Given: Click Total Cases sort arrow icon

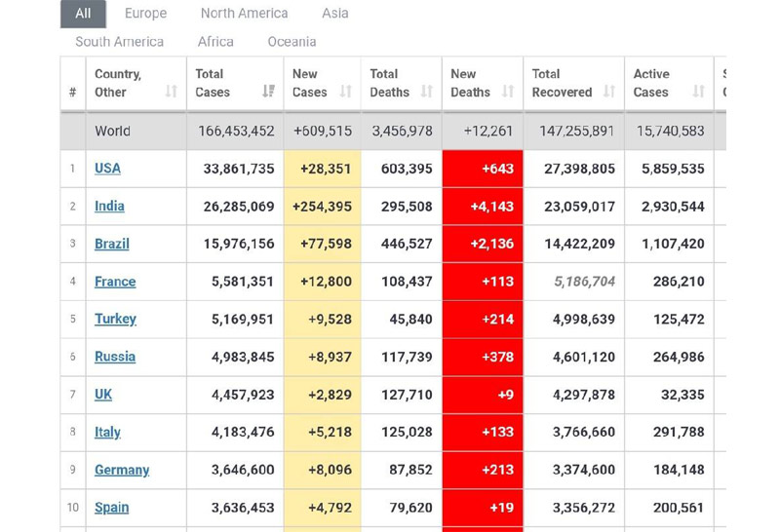Looking at the screenshot, I should [x=268, y=92].
